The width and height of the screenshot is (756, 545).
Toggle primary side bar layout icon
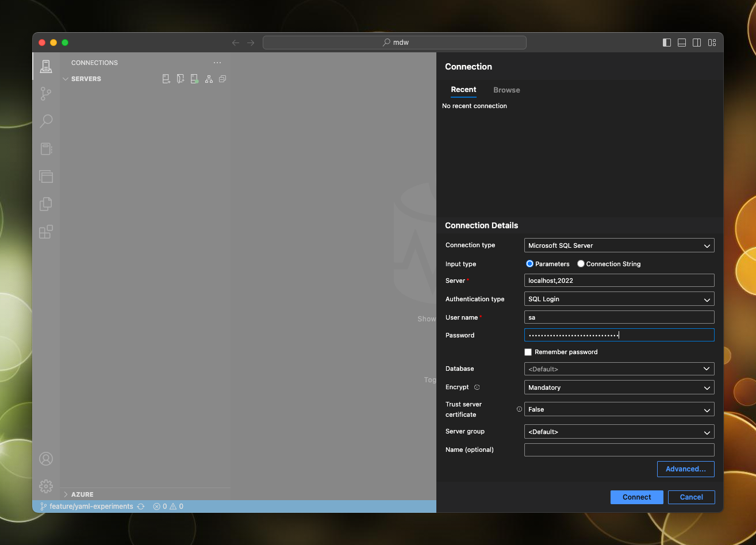[x=667, y=43]
